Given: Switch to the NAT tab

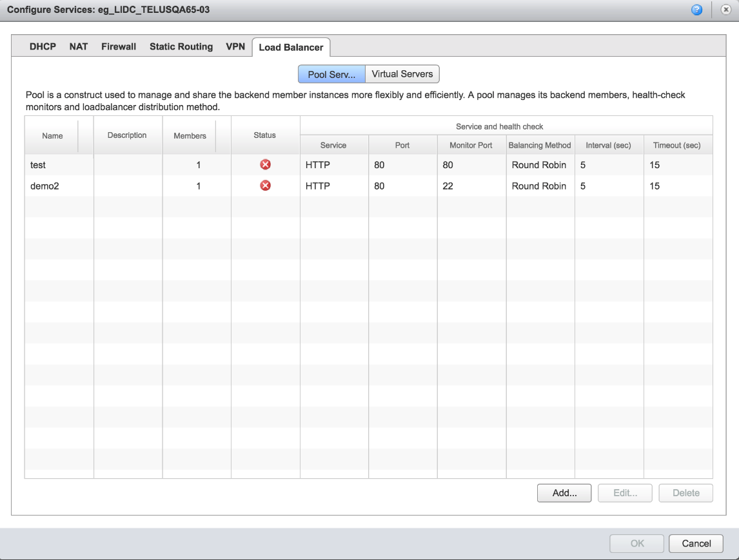Looking at the screenshot, I should coord(79,46).
